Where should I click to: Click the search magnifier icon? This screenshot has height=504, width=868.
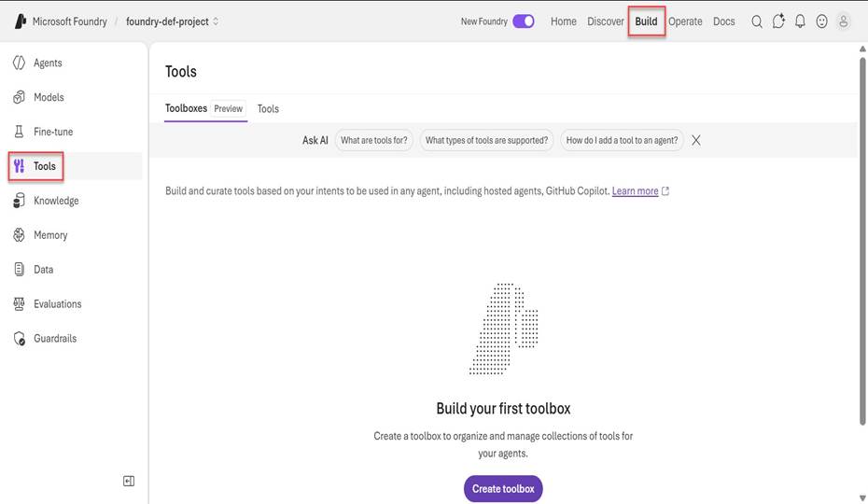pos(757,21)
